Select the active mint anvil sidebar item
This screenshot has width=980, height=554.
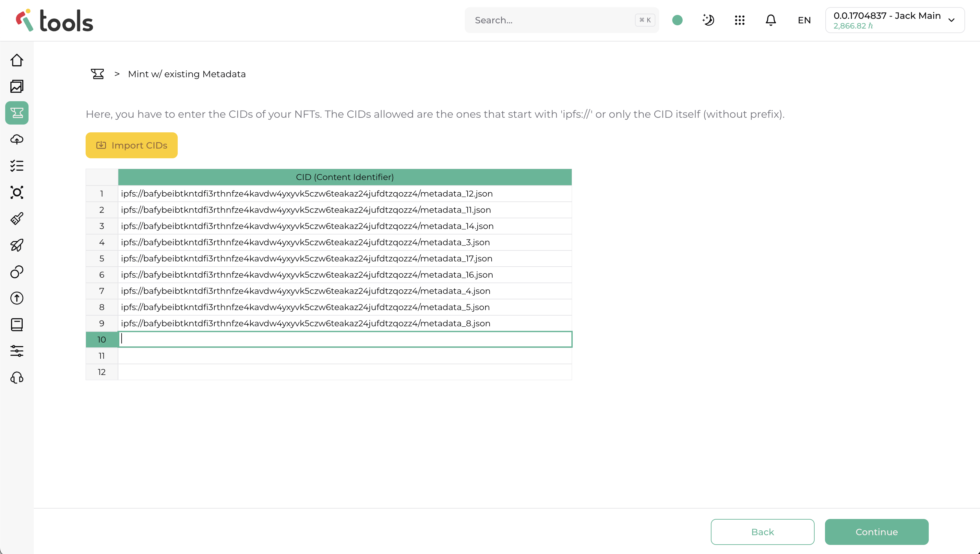pyautogui.click(x=17, y=113)
